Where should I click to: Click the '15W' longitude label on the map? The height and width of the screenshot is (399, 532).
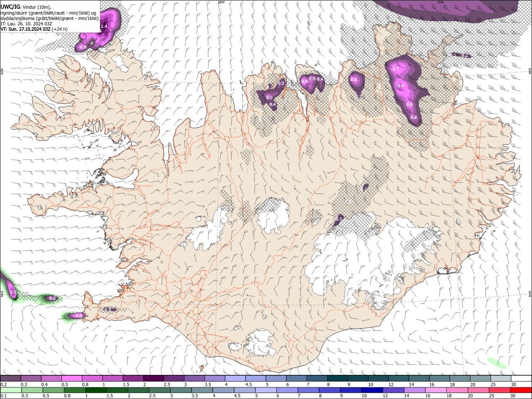tap(440, 2)
